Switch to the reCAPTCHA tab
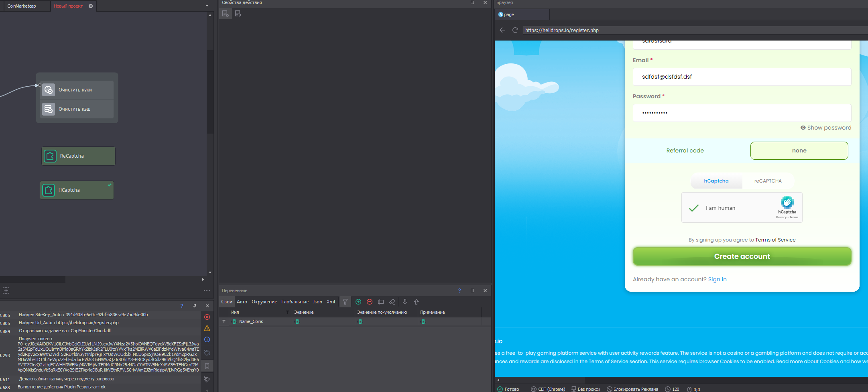 point(768,181)
